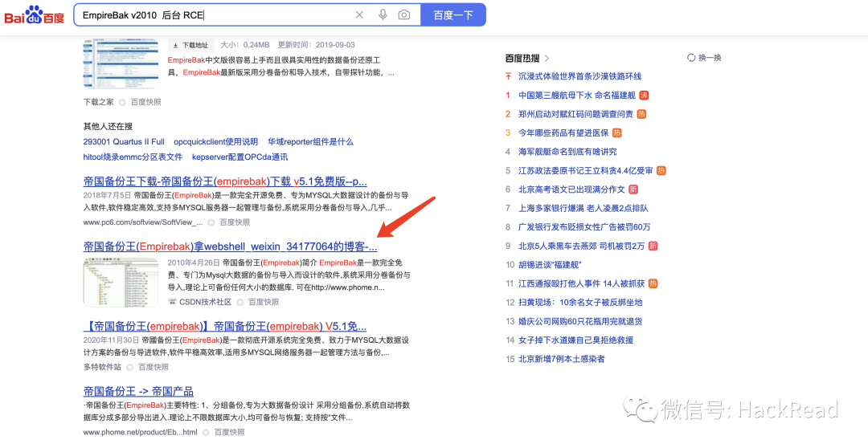This screenshot has width=868, height=448.
Task: Open the CSDN result thumbnail image
Action: coord(120,282)
